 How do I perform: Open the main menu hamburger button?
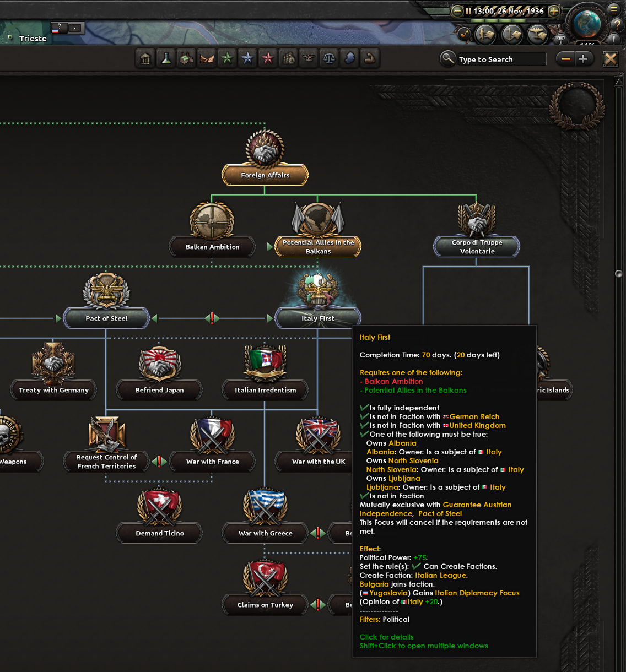[613, 9]
